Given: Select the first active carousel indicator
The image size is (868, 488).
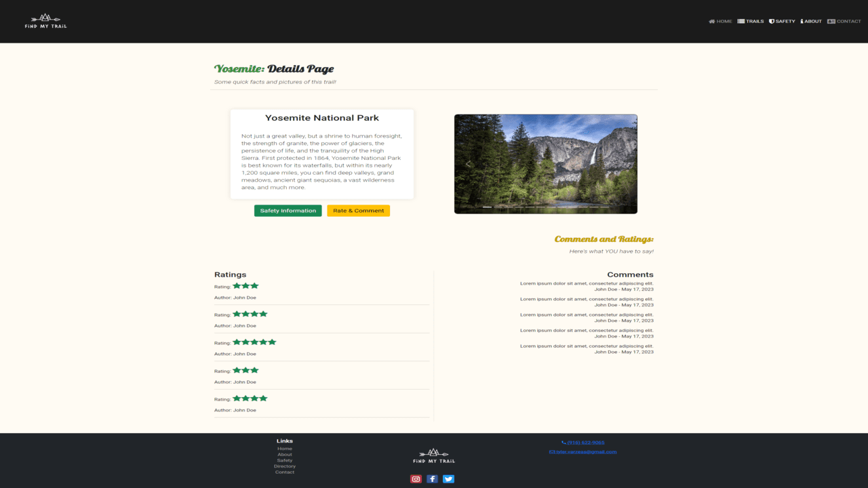Looking at the screenshot, I should [487, 207].
